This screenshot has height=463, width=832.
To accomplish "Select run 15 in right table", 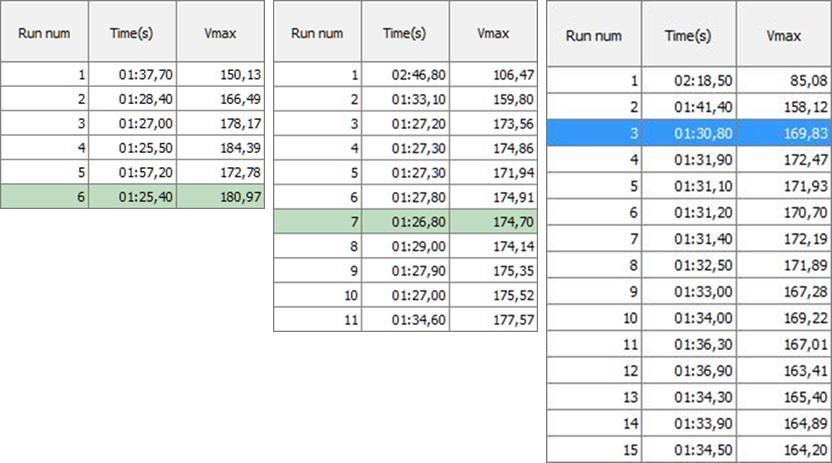I will pyautogui.click(x=594, y=449).
